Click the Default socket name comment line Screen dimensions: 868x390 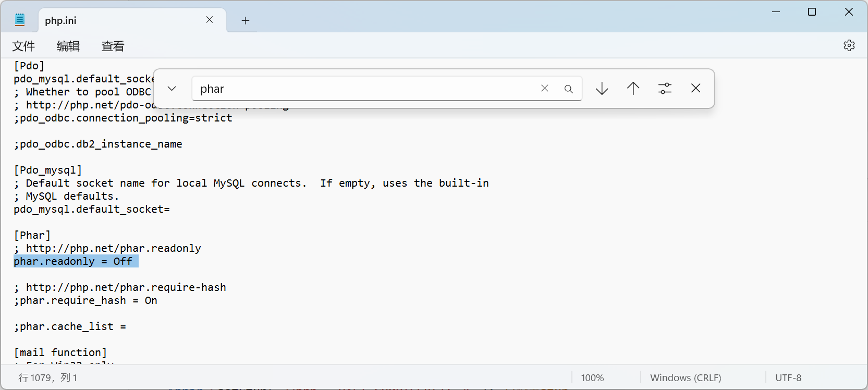[251, 183]
